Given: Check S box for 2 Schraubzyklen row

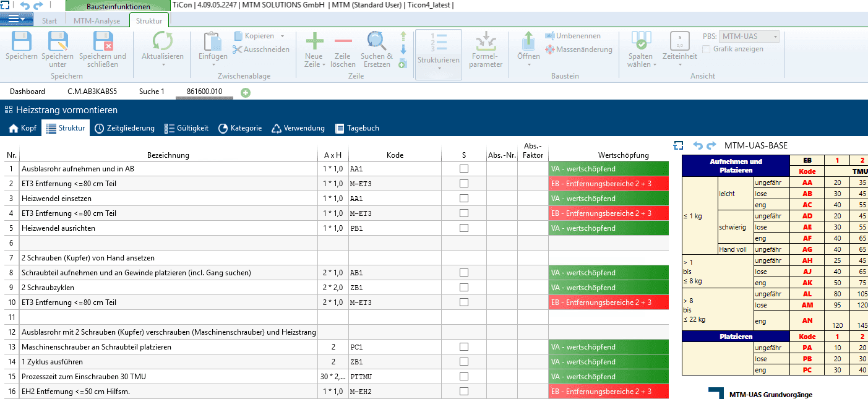Looking at the screenshot, I should 463,288.
